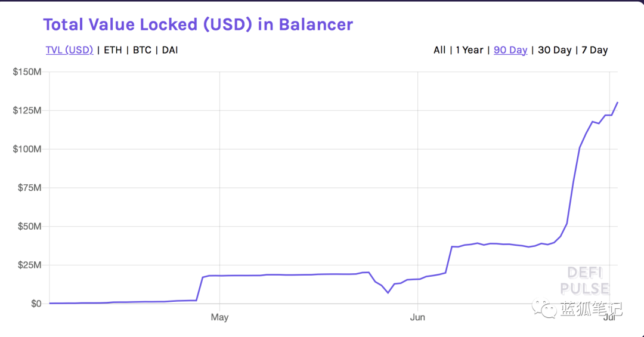Show the All time range
644x337 pixels.
point(439,50)
